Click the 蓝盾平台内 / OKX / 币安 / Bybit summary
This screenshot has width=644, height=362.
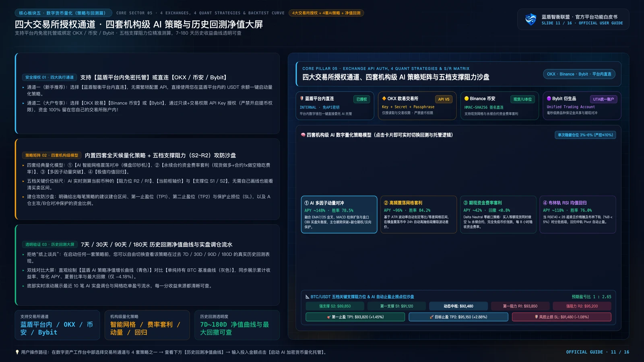(57, 325)
